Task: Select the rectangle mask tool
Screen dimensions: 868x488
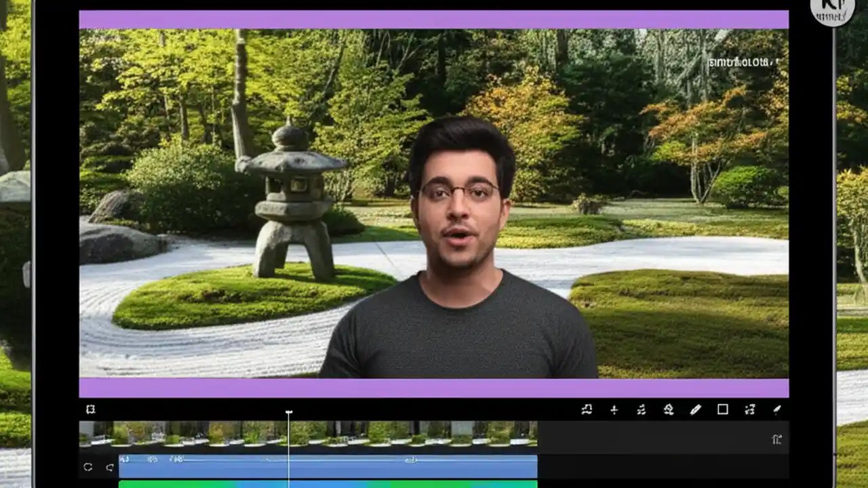Action: pyautogui.click(x=722, y=409)
